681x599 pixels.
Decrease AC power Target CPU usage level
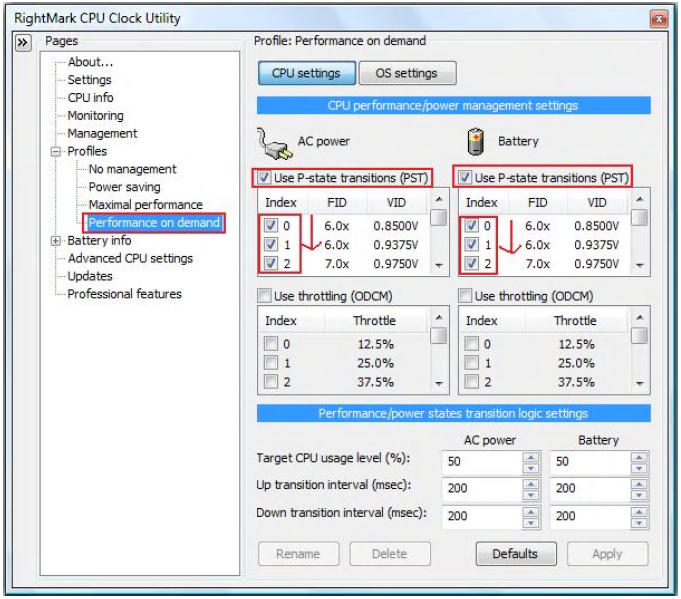click(x=531, y=468)
